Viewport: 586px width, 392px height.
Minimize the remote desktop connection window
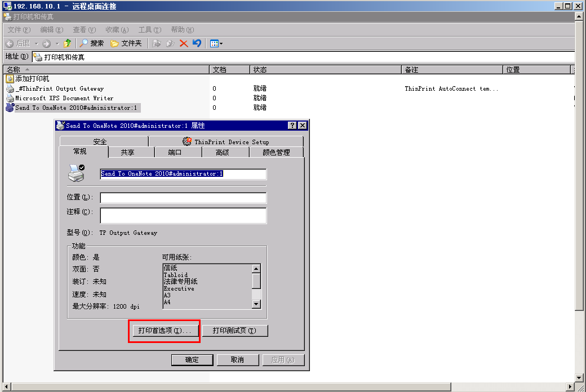559,6
